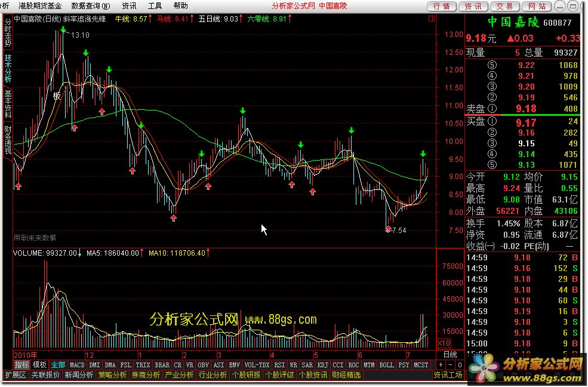The width and height of the screenshot is (588, 387).
Task: Click the 日线 period selector
Action: 450,355
